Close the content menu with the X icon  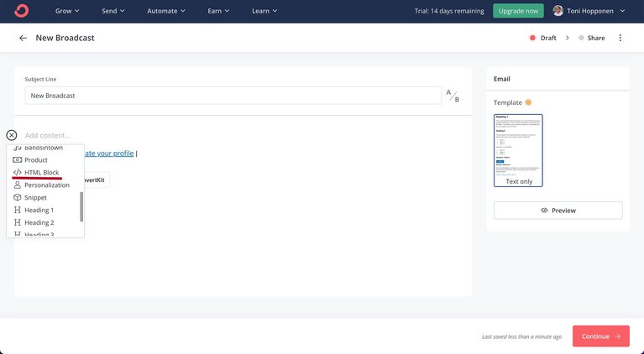(12, 135)
